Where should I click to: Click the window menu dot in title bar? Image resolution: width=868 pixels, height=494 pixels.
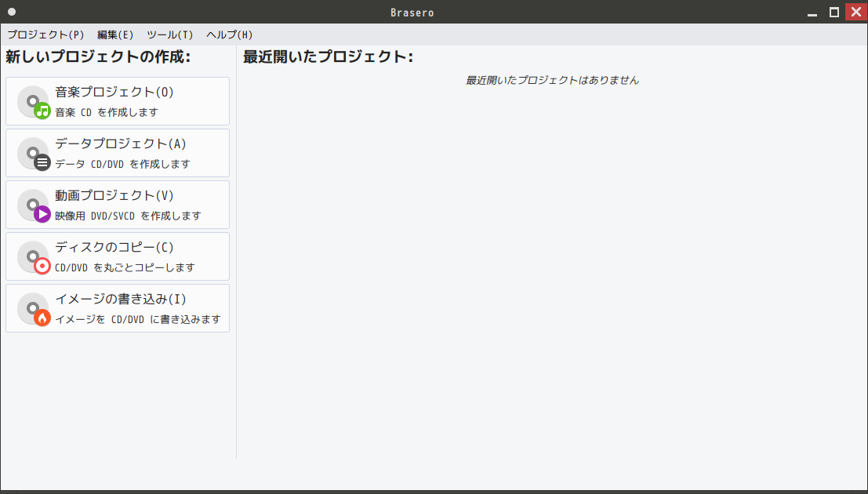[12, 12]
